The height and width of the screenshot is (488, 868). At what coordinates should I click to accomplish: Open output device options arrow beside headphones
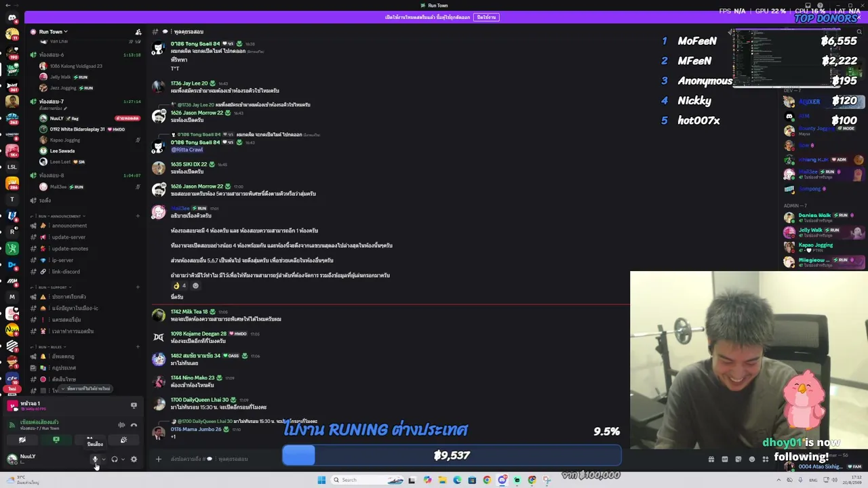122,460
